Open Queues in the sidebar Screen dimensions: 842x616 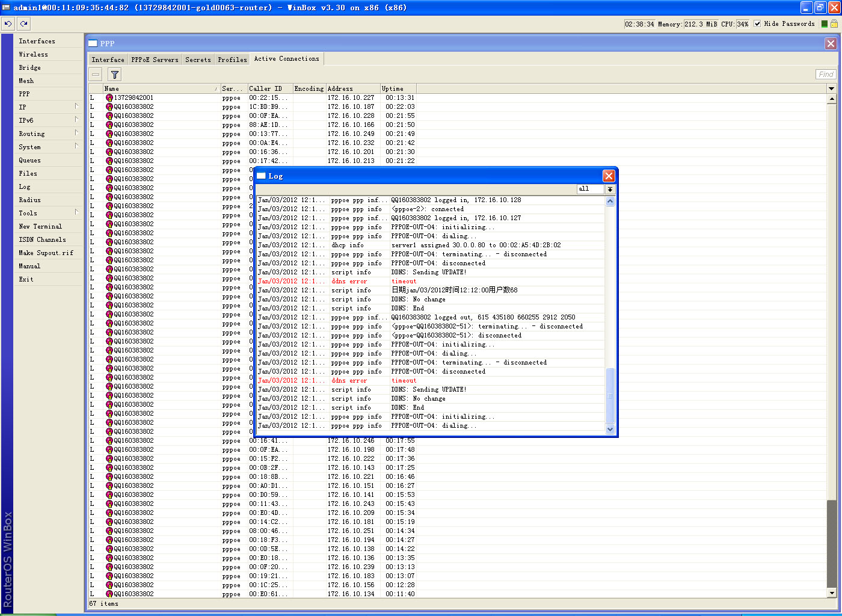click(x=29, y=160)
